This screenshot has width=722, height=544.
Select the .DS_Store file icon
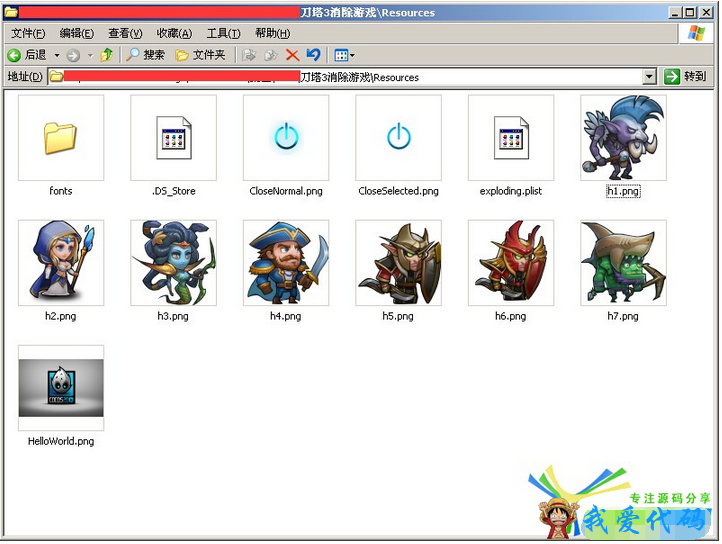tap(174, 138)
